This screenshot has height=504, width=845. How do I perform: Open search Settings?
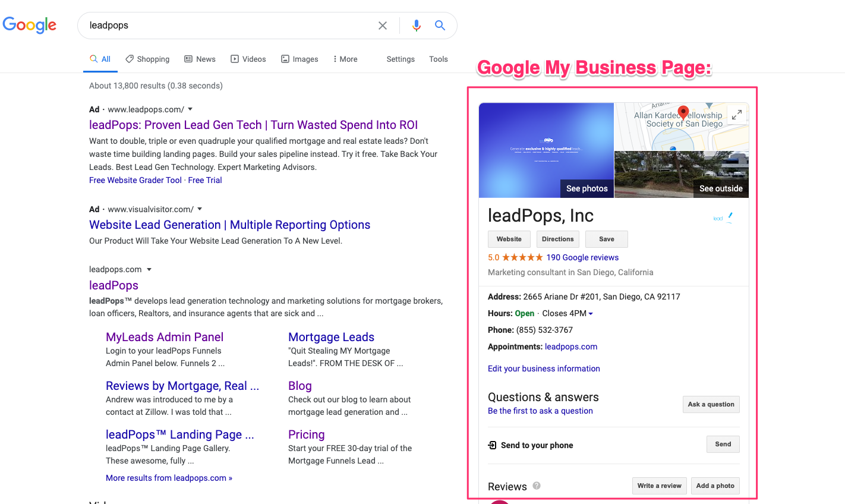(x=401, y=59)
